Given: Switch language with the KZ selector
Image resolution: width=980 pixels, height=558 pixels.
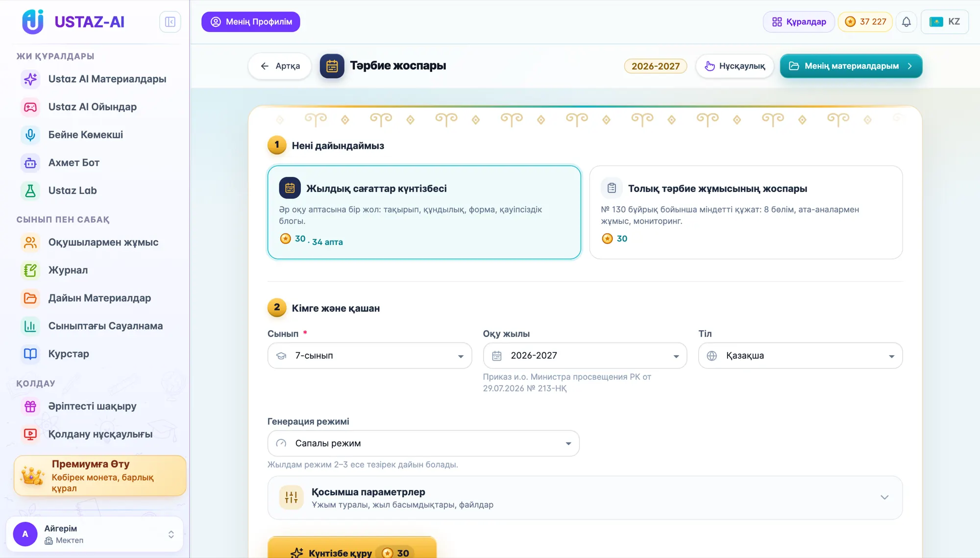Looking at the screenshot, I should click(x=945, y=22).
